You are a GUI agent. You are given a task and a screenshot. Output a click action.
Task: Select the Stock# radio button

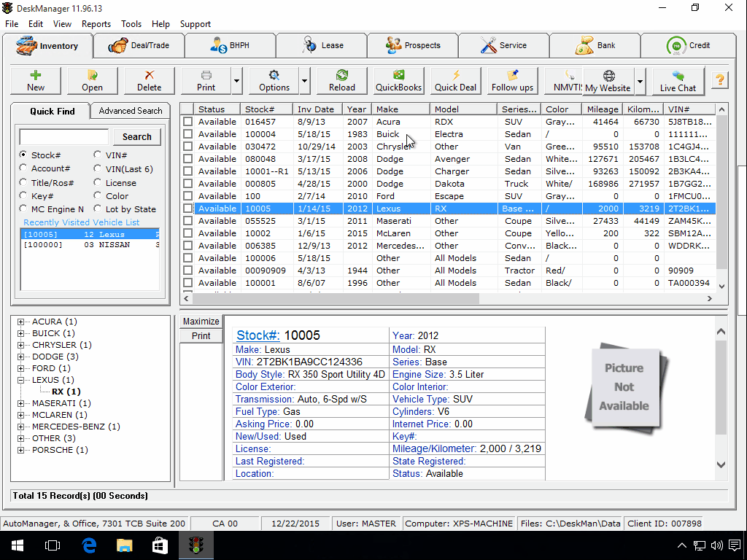point(23,155)
